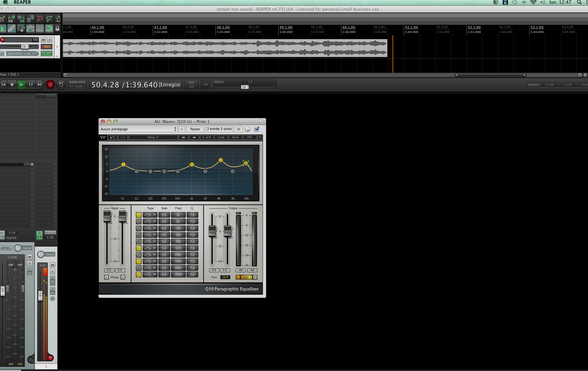Toggle the Link button in Q10 output

[246, 277]
